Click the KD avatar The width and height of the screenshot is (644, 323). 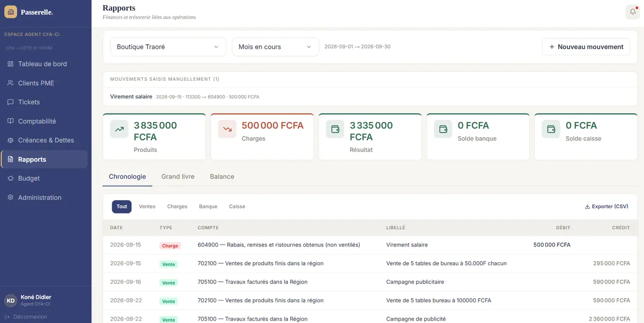point(11,300)
